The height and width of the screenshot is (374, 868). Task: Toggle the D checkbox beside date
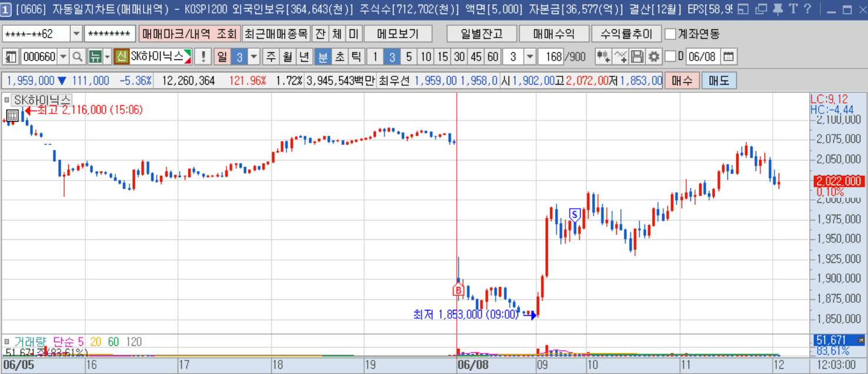670,57
